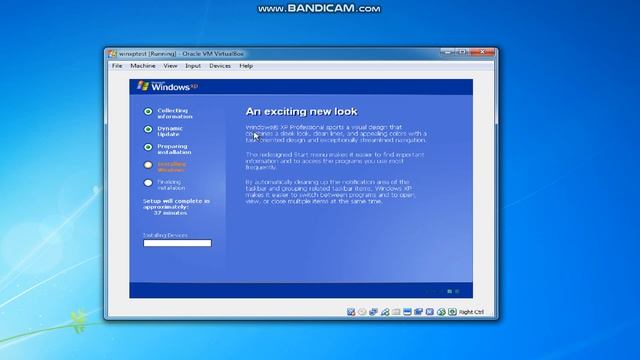Select the Dynamic Update step bullet

click(148, 129)
